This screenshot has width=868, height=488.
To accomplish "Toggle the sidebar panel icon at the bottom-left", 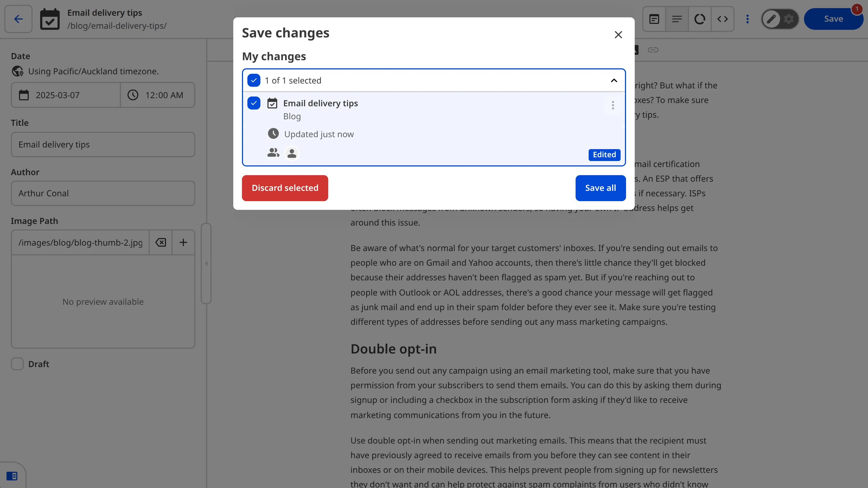I will tap(12, 476).
